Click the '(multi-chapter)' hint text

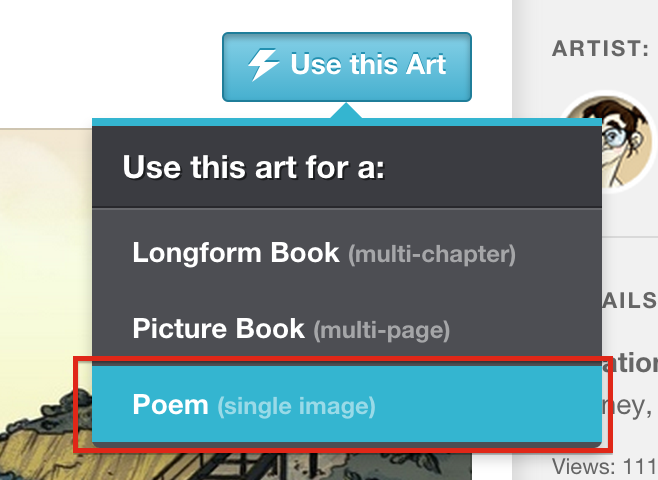pyautogui.click(x=432, y=254)
